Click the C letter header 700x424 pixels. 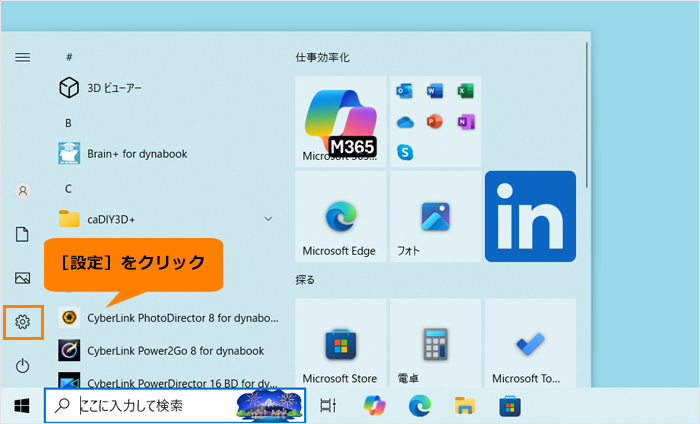[x=68, y=189]
